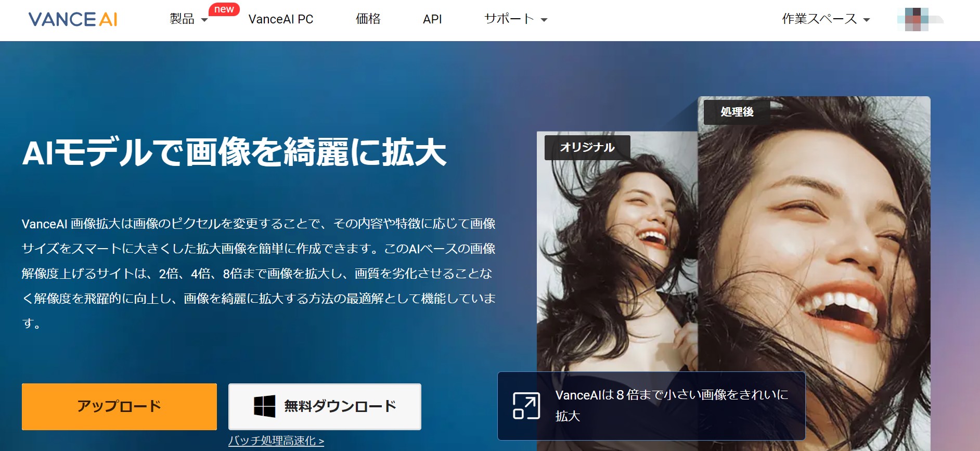Click the 作業スペース menu label
The image size is (980, 451).
pos(819,19)
